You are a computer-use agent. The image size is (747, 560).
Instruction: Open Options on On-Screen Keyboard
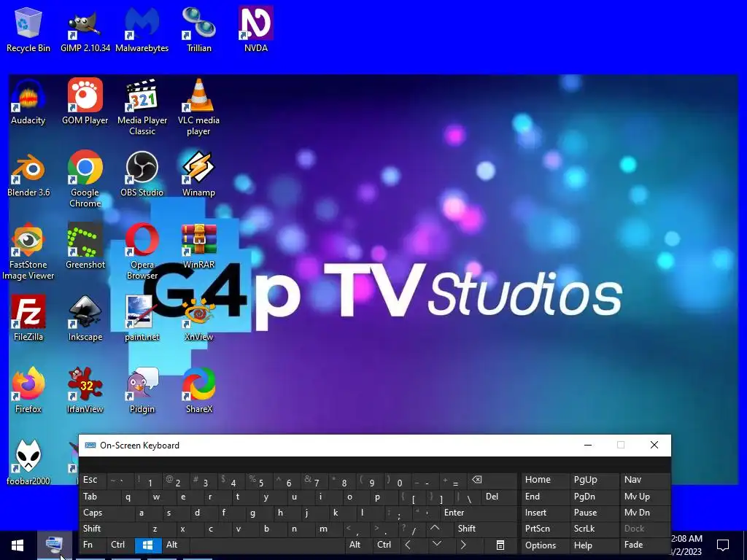point(544,545)
